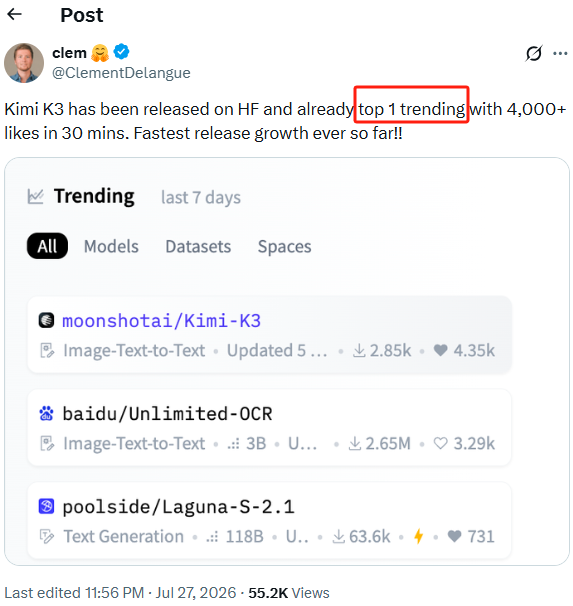Click the blue verified badge
The image size is (573, 606).
click(121, 52)
